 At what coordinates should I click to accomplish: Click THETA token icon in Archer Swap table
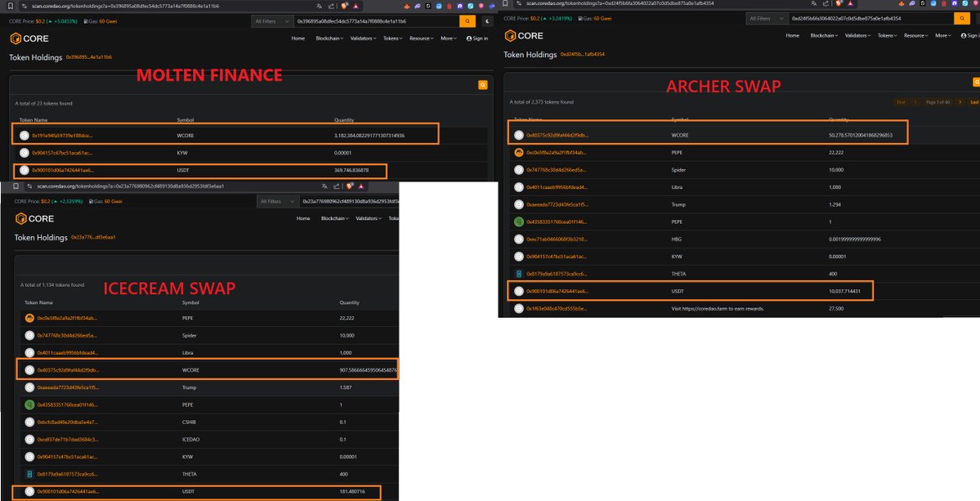click(x=519, y=274)
